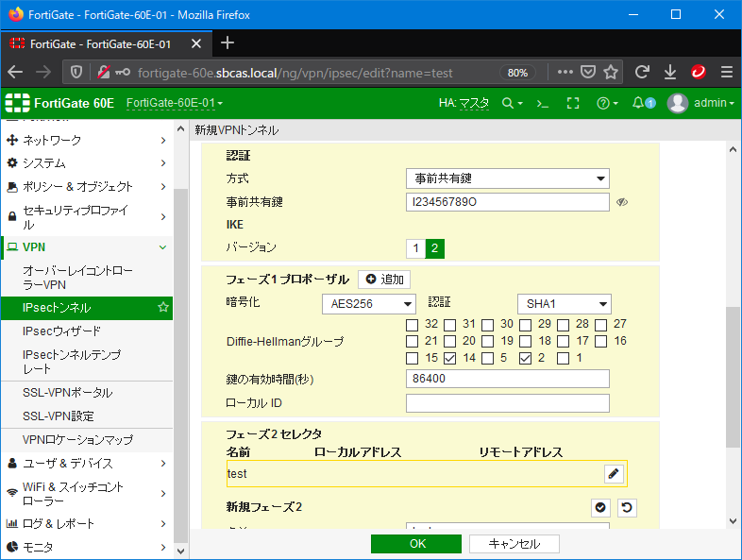Open AES256 encryption dropdown
Image resolution: width=742 pixels, height=560 pixels.
(369, 304)
